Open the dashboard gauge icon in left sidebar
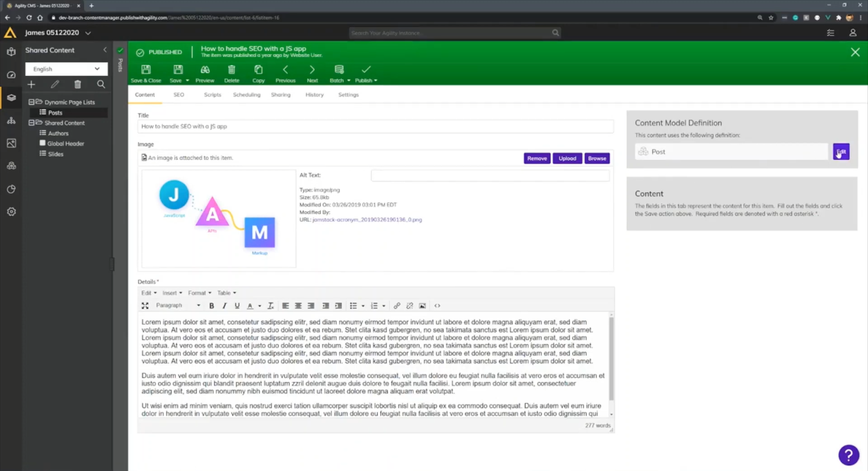Viewport: 868px width, 471px height. [x=11, y=75]
